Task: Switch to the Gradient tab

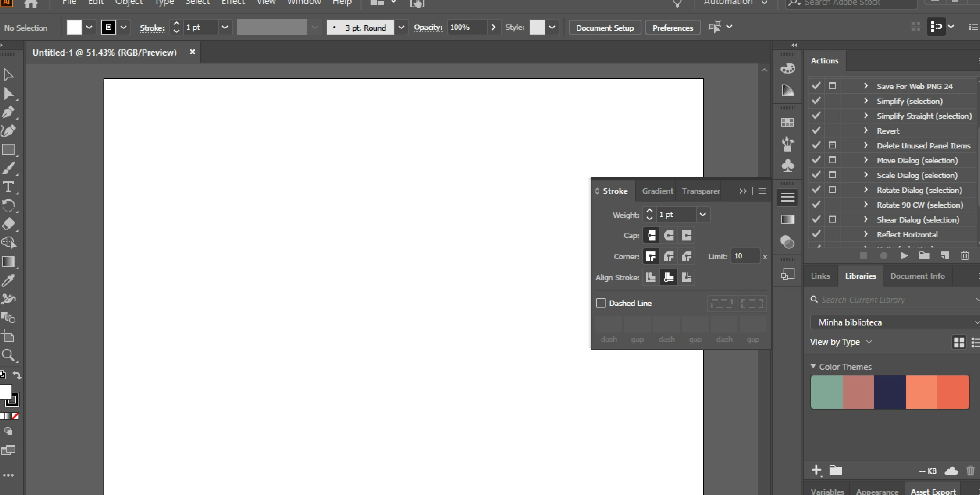Action: click(x=657, y=191)
